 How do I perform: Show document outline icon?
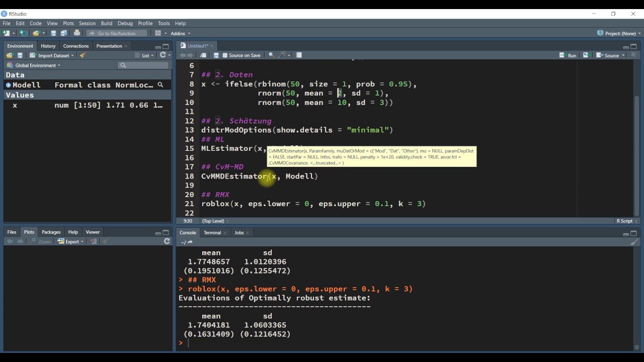pyautogui.click(x=633, y=55)
